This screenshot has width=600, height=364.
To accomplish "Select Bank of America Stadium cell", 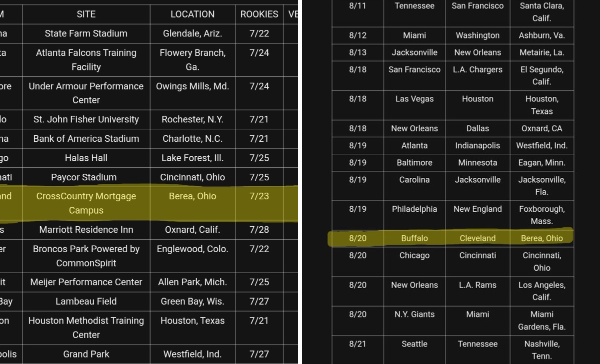I will (86, 139).
